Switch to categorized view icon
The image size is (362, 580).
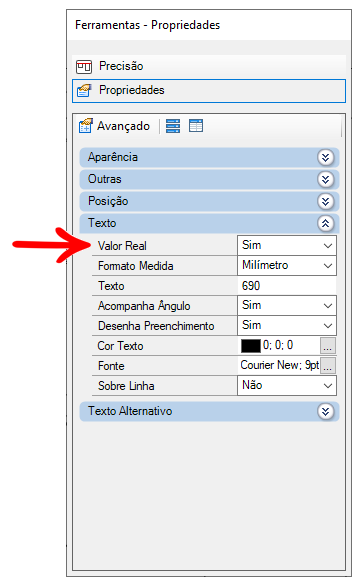coord(173,126)
